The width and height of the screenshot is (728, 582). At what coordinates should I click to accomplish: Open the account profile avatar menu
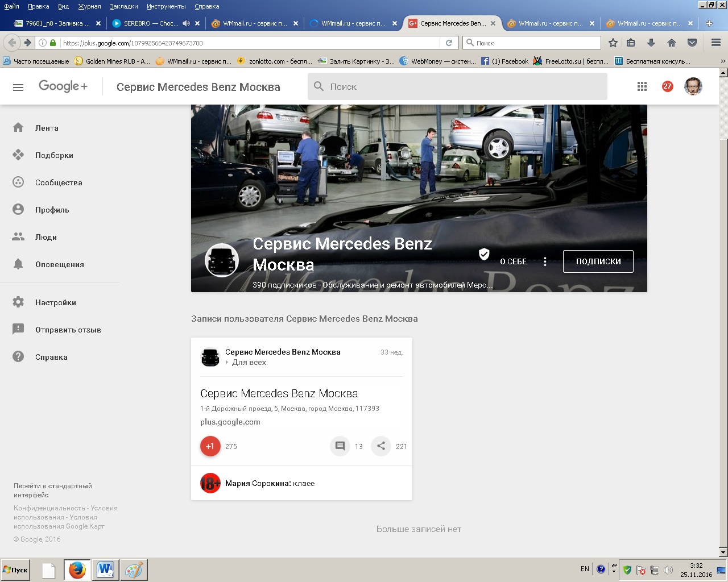pyautogui.click(x=693, y=86)
